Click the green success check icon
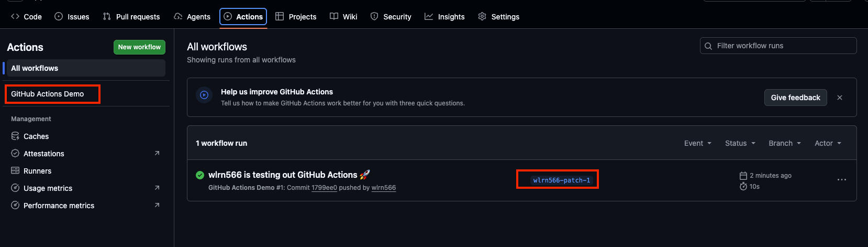868x247 pixels. [x=200, y=175]
